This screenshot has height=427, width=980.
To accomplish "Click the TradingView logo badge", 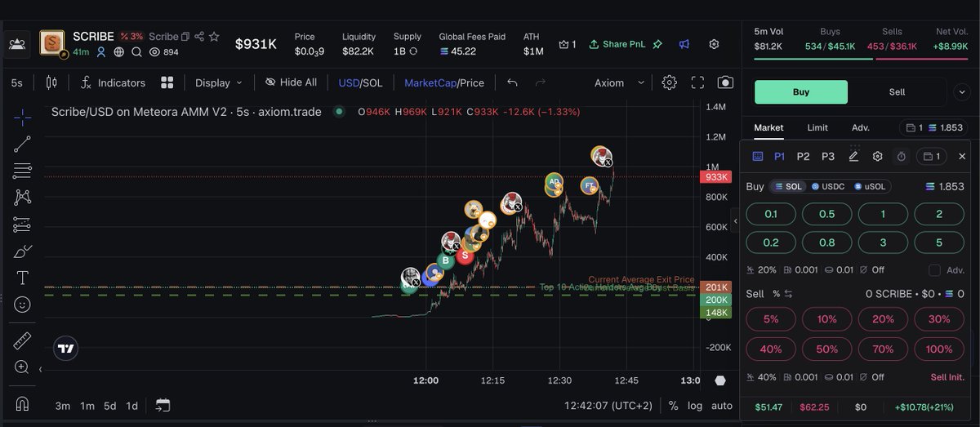I will [x=66, y=349].
